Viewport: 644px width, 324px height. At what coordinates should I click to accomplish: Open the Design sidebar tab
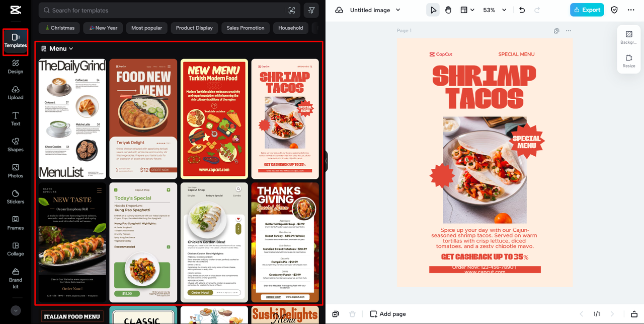coord(16,67)
